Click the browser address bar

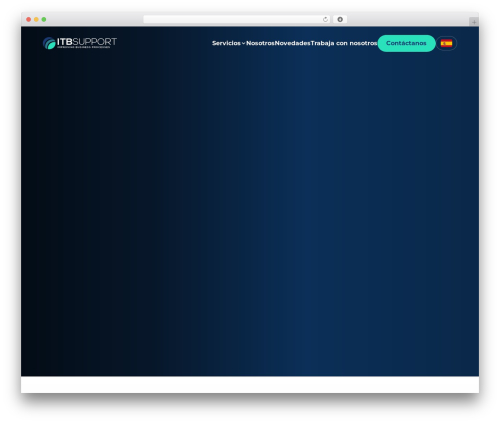[x=237, y=20]
